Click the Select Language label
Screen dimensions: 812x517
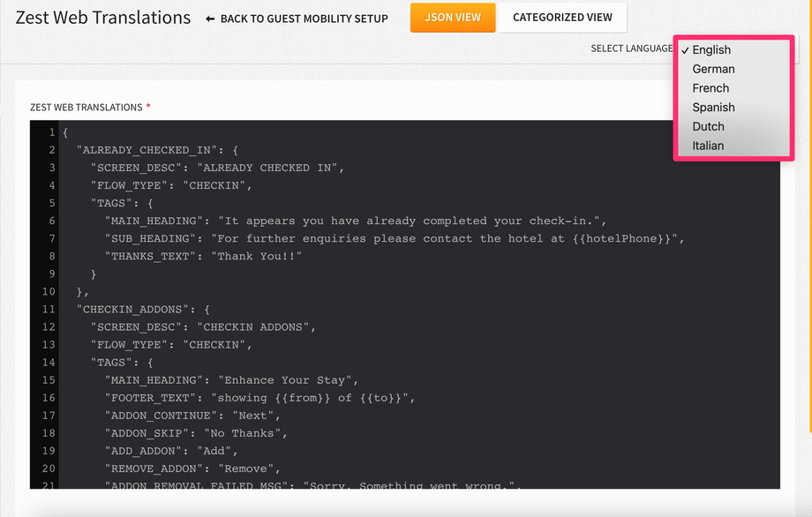coord(632,49)
